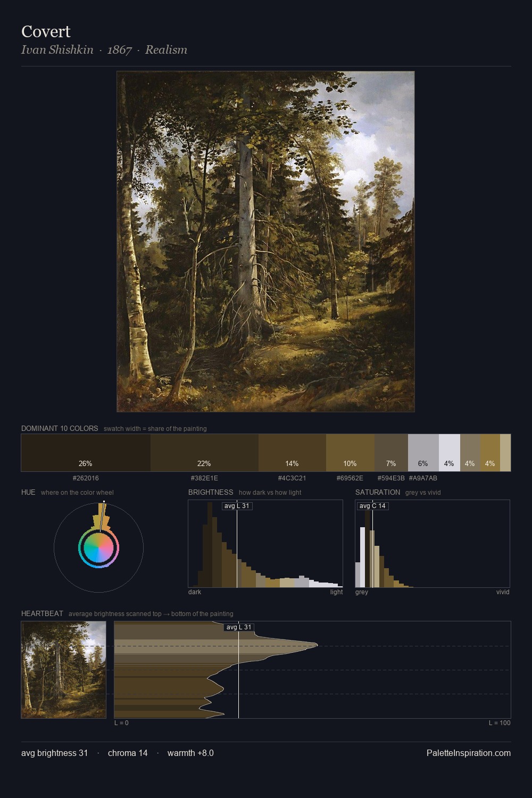
Task: Click the 'light' axis label
Action: pos(336,592)
